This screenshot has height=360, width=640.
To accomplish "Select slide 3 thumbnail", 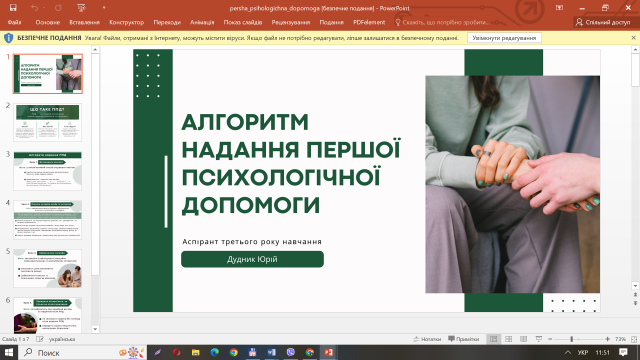I will click(x=48, y=171).
